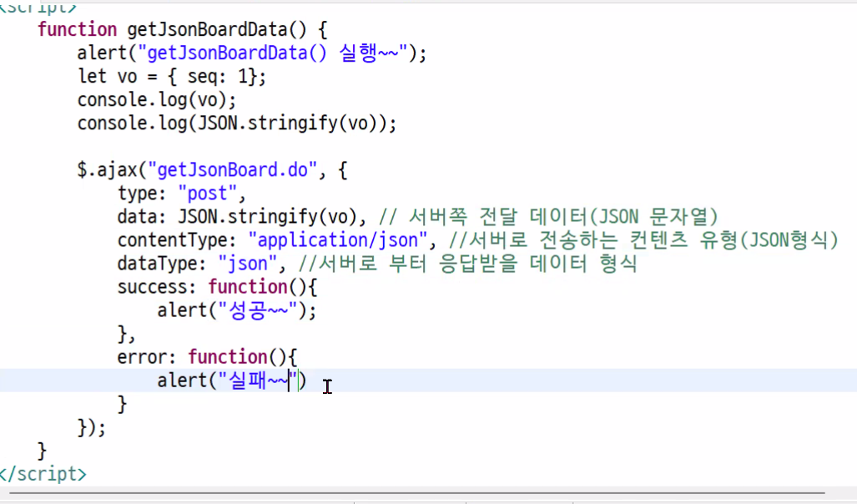Click the data: property name

coord(142,217)
